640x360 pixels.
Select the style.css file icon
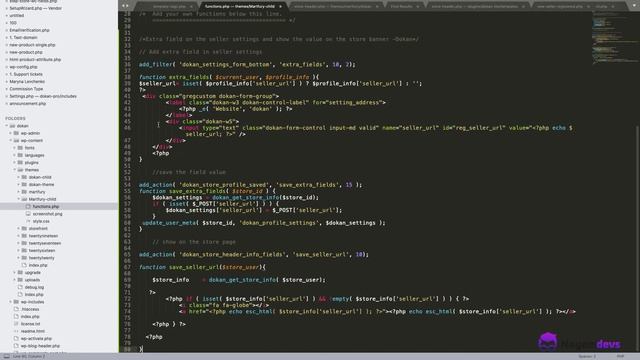28,221
